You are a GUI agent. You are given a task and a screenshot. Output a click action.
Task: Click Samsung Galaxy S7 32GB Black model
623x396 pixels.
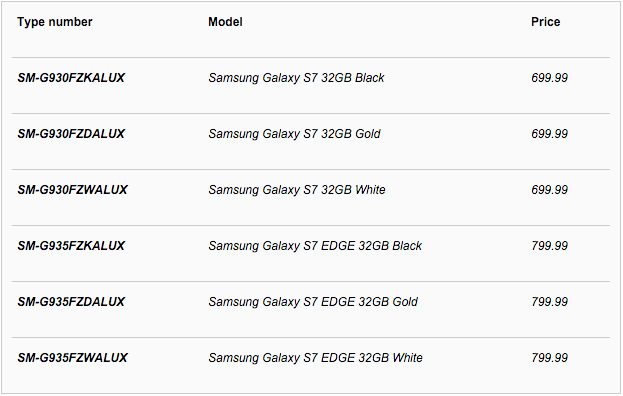(x=296, y=78)
